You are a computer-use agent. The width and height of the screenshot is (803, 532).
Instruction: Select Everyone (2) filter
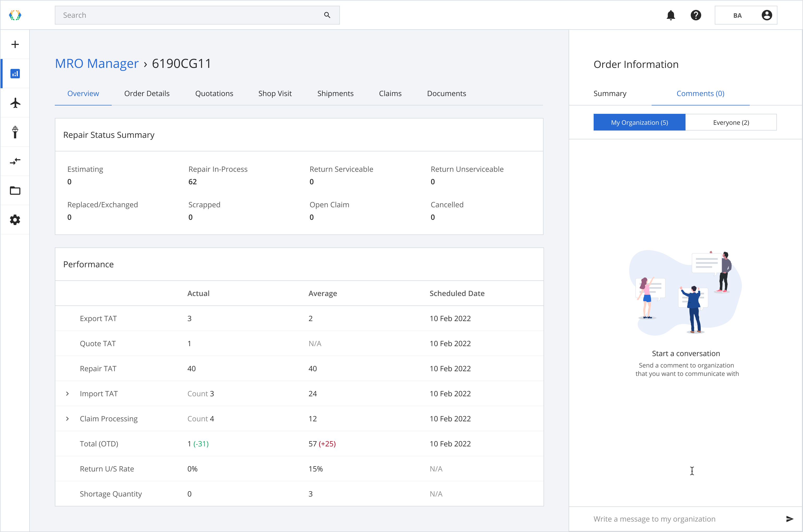point(731,122)
